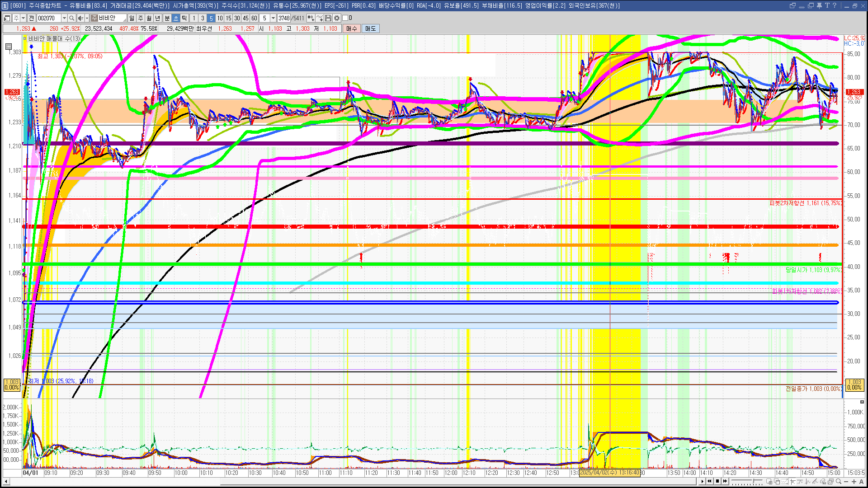This screenshot has width=868, height=488.
Task: Click the plus zoom-in icon
Action: (854, 481)
